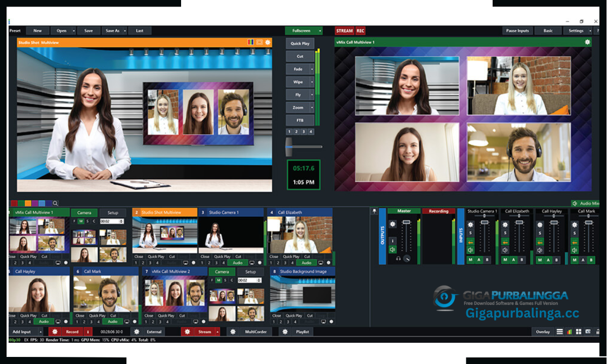Adjust the transition T-bar slider
This screenshot has height=364, width=607.
(x=289, y=147)
